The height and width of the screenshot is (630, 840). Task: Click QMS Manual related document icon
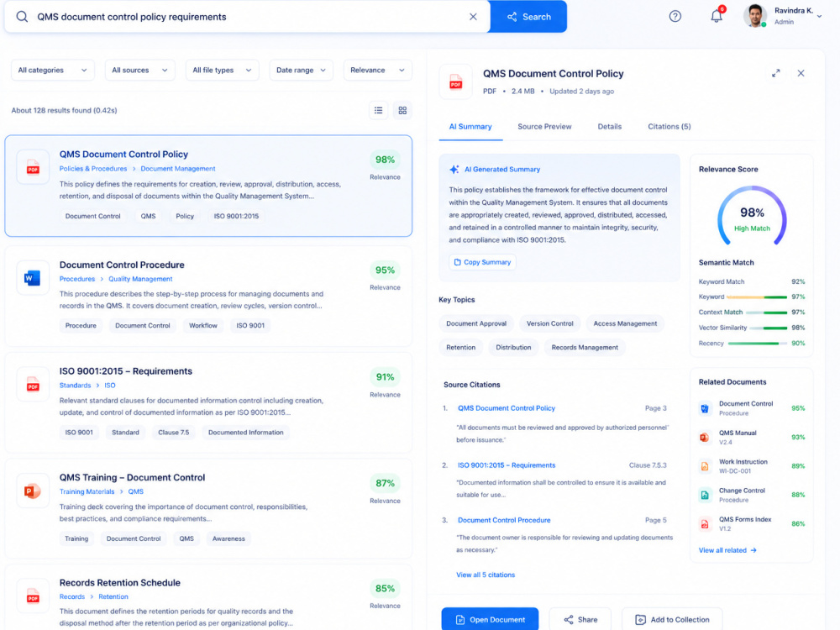point(705,438)
